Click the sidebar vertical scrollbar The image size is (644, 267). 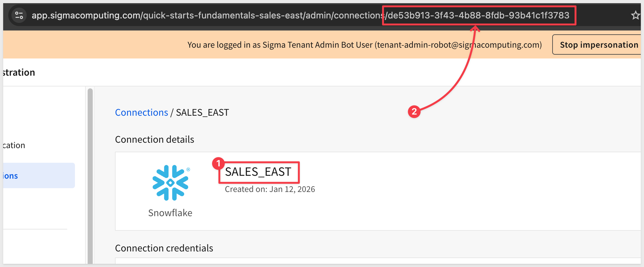tap(90, 175)
